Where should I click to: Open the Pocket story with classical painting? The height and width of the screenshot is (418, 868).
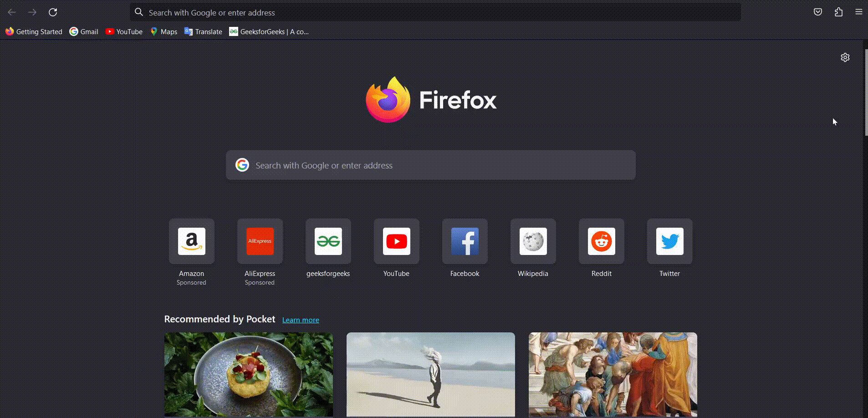(613, 374)
